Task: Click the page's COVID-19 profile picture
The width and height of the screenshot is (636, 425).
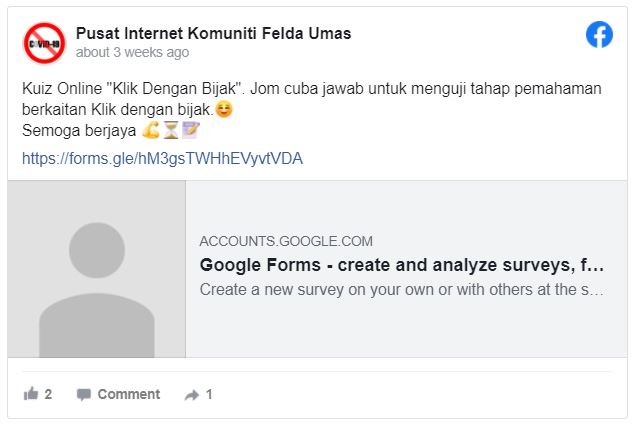Action: 44,43
